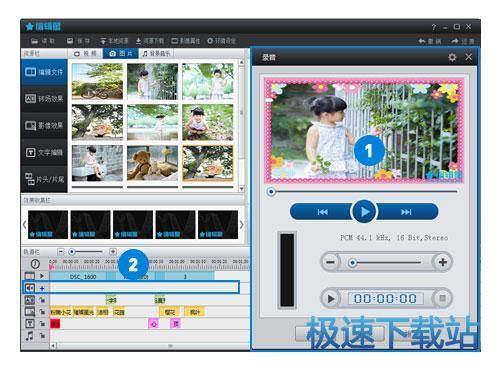Click skip to previous in preview controls

[322, 212]
